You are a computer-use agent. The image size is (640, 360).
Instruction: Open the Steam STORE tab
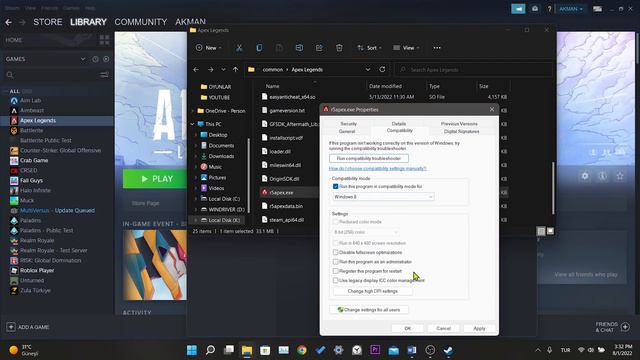pos(48,22)
